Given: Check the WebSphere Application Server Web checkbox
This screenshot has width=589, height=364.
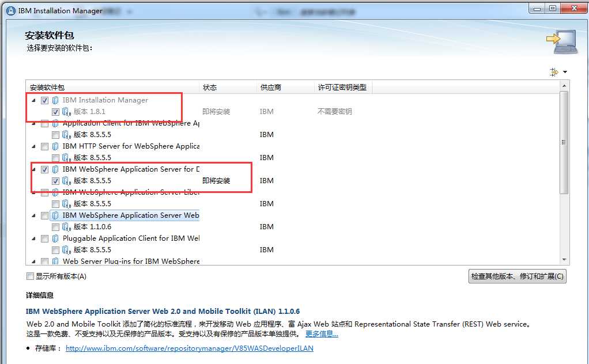Looking at the screenshot, I should click(x=45, y=216).
